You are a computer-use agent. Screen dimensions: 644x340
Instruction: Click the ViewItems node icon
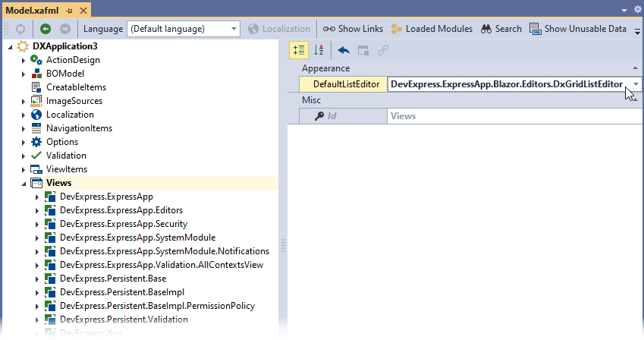(36, 169)
